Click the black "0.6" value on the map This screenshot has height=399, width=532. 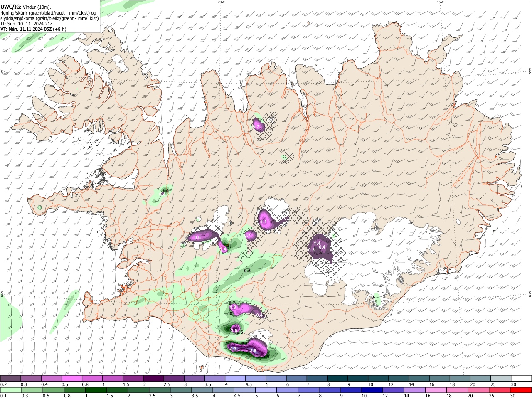239,332
